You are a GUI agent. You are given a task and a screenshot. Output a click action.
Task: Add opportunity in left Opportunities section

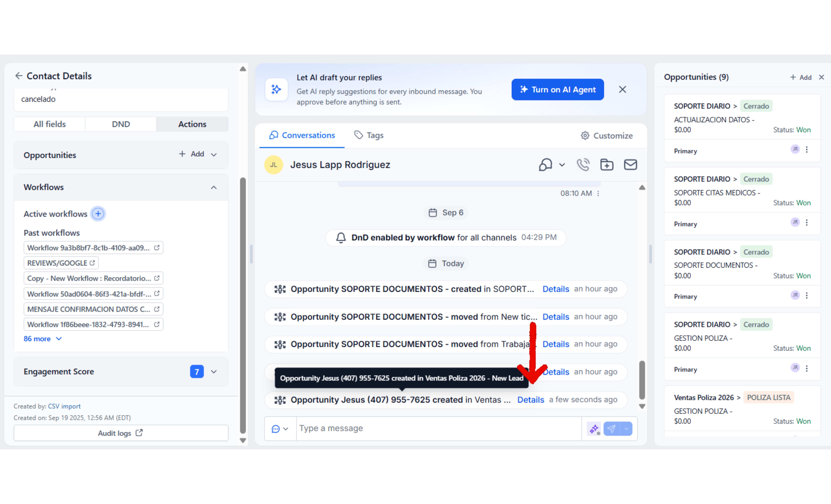(x=192, y=154)
